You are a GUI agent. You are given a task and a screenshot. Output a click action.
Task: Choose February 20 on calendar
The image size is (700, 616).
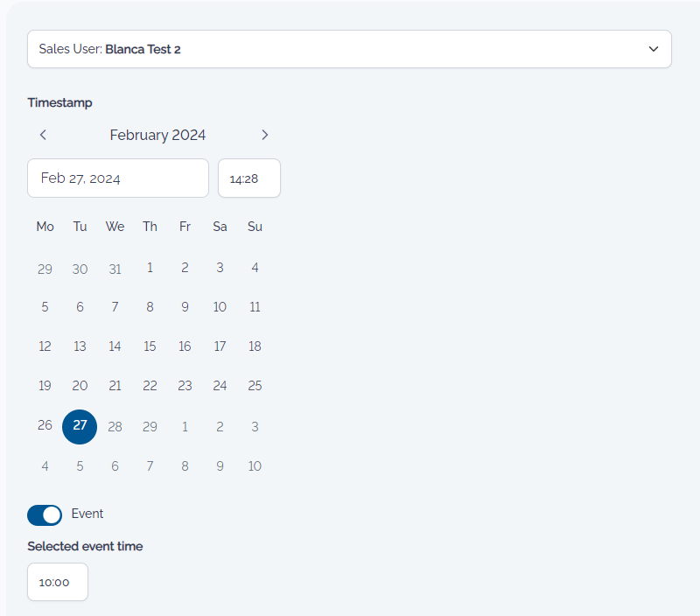click(80, 386)
